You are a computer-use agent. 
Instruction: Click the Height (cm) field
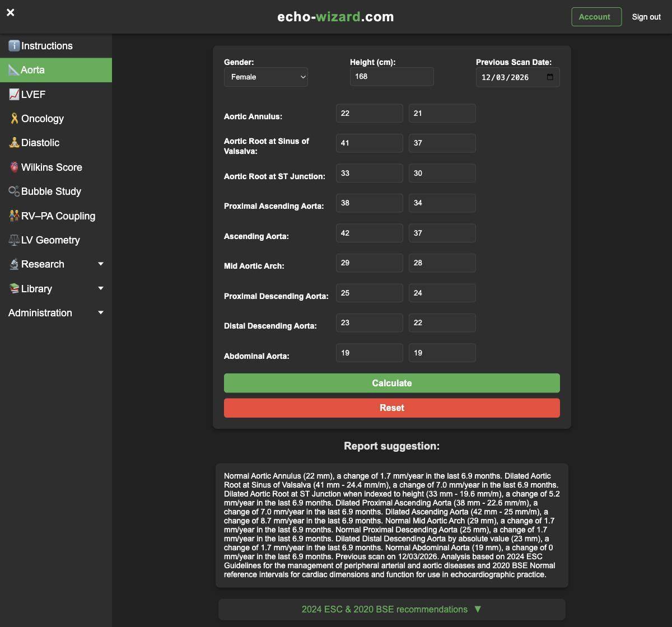pos(392,77)
